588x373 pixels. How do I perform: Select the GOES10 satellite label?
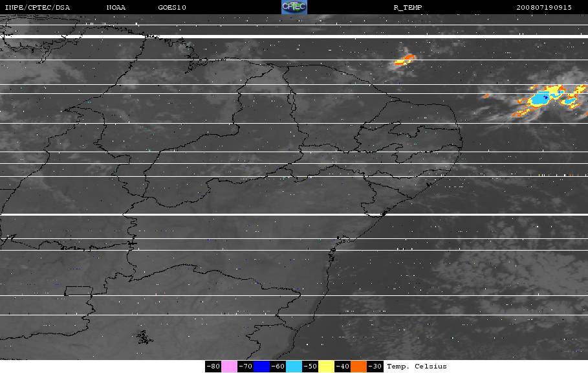tap(172, 8)
